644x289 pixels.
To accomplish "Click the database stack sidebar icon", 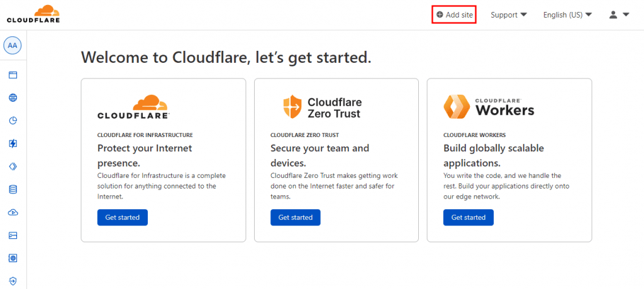I will [13, 189].
